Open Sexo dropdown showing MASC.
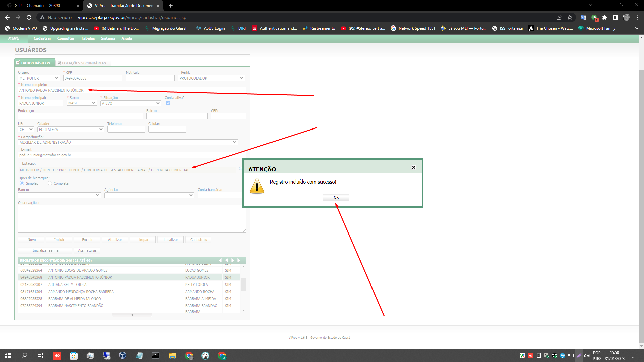Viewport: 644px width, 362px height. (82, 103)
